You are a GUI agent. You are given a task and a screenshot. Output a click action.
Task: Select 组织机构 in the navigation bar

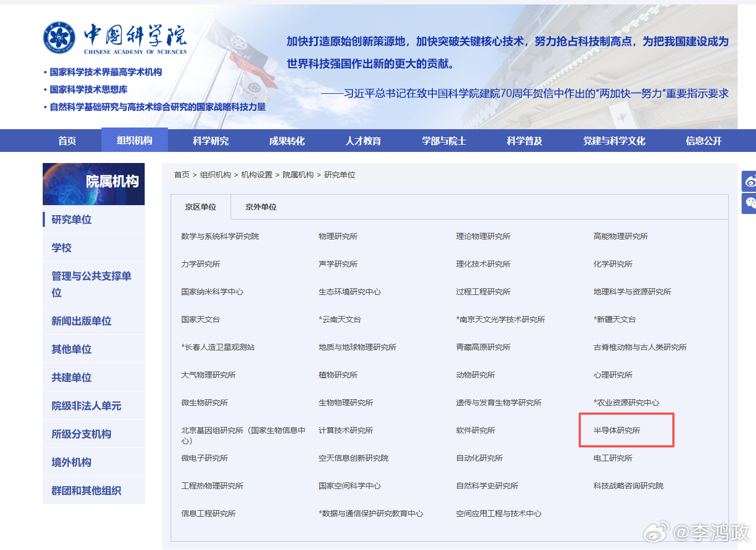(135, 140)
